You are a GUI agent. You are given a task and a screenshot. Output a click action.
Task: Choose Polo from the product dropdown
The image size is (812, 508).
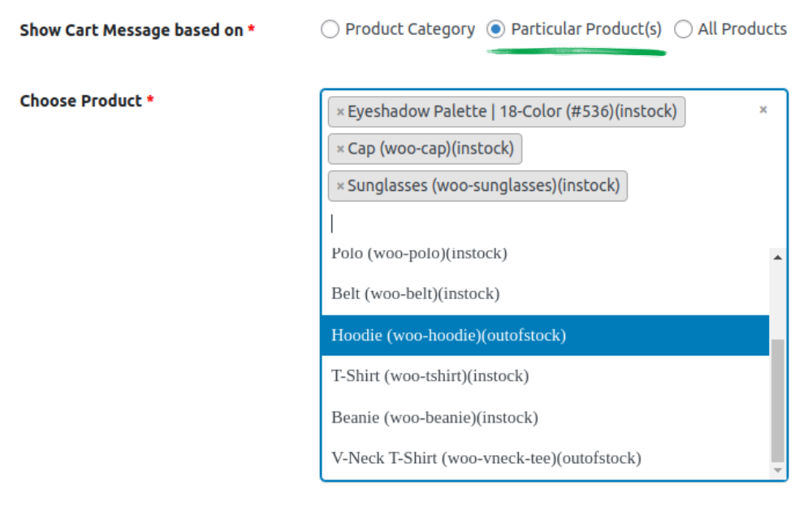pos(419,254)
